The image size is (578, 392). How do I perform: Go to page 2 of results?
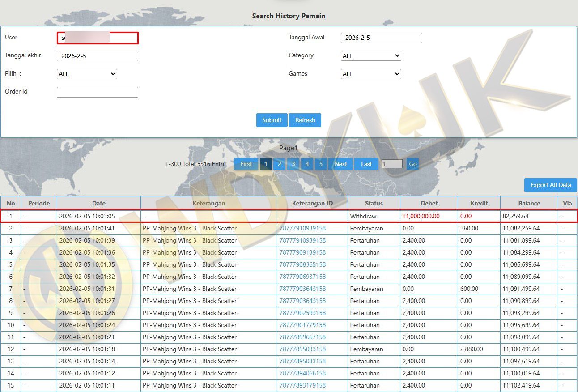click(280, 164)
